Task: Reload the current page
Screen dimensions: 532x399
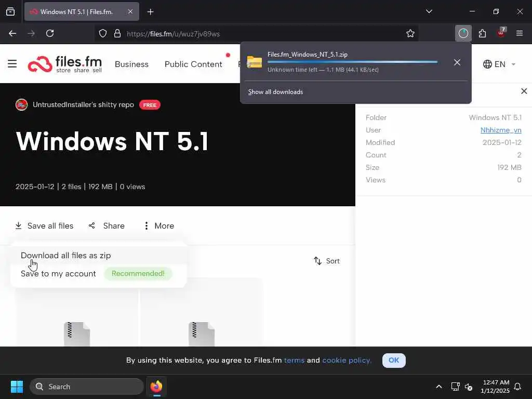Action: click(x=50, y=33)
